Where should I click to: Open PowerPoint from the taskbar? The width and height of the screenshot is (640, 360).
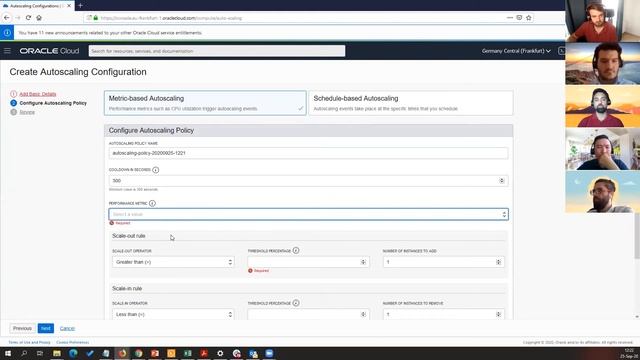tap(155, 353)
